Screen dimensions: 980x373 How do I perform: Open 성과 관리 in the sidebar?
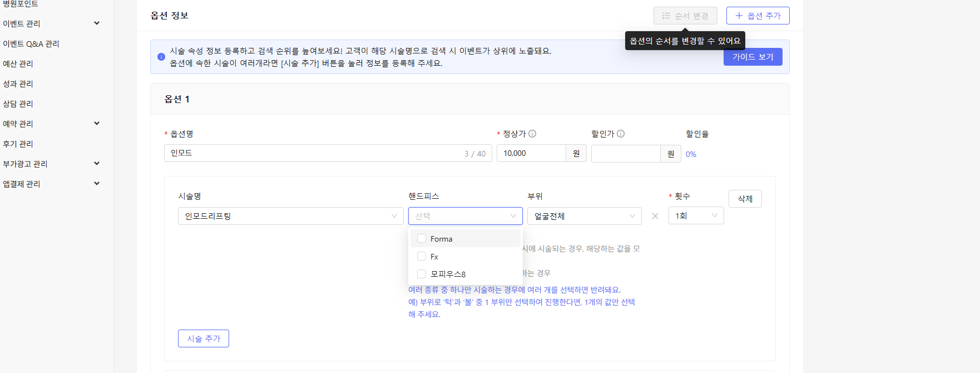tap(18, 84)
